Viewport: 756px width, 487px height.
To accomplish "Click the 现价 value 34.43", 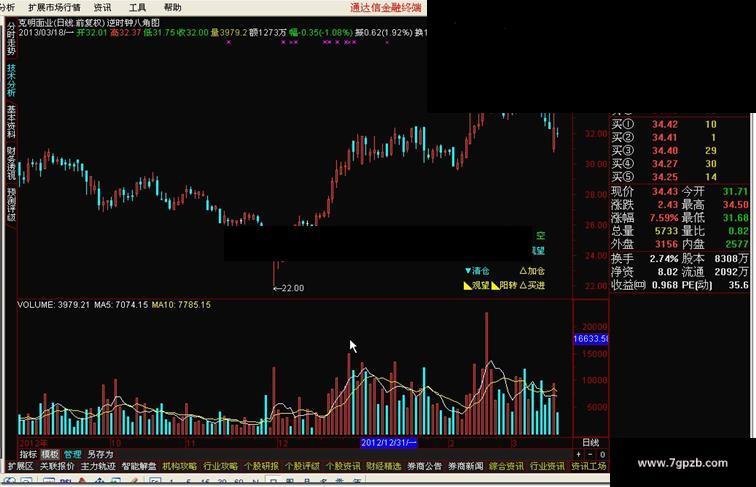I will click(x=665, y=192).
